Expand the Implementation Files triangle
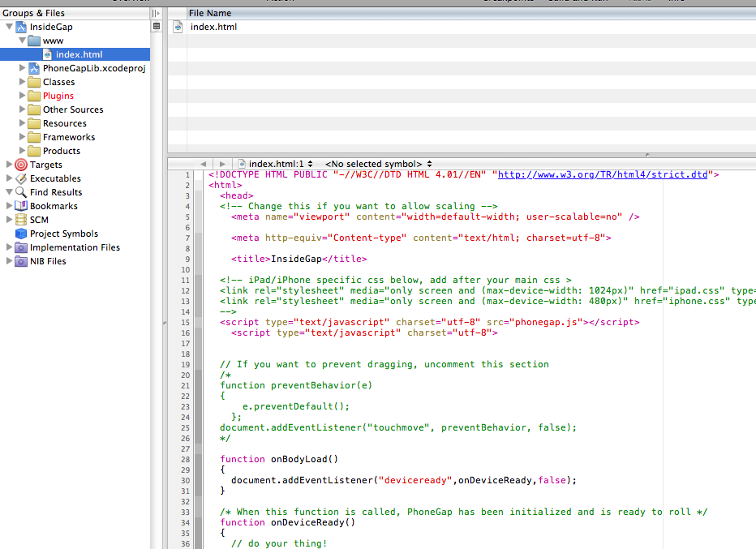756x549 pixels. pyautogui.click(x=9, y=247)
